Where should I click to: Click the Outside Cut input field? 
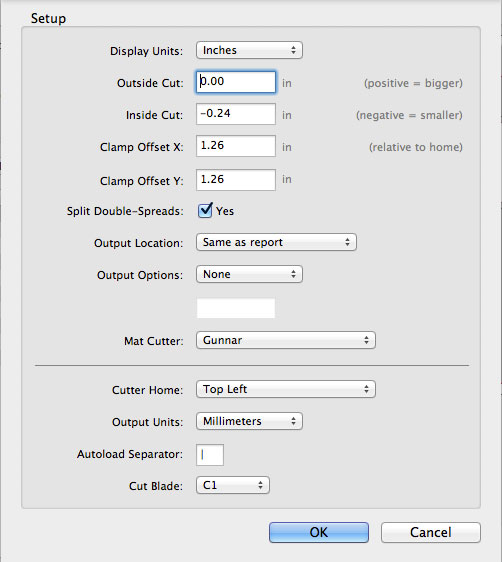tap(236, 82)
